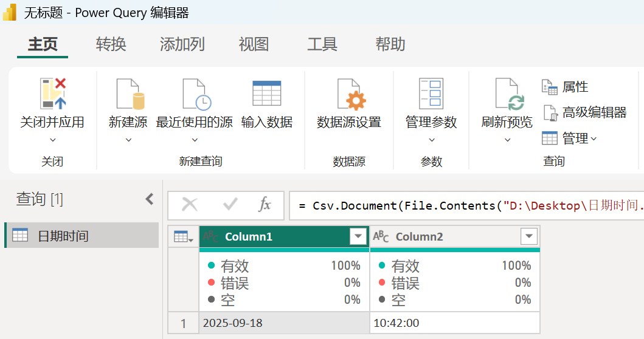This screenshot has height=339, width=644.
Task: Open query Properties (属性)
Action: pos(565,87)
